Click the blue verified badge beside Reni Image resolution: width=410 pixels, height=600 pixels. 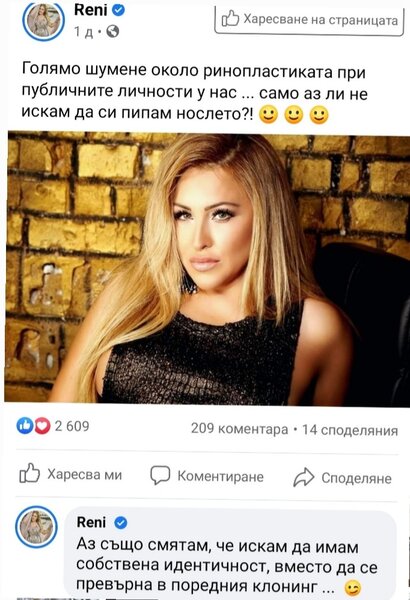[x=119, y=10]
